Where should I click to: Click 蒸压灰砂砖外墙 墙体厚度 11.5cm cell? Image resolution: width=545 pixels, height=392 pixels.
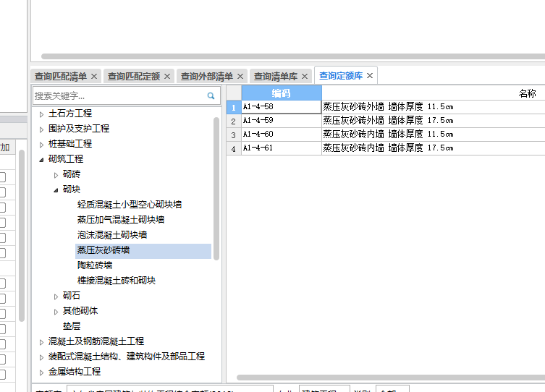(434, 107)
